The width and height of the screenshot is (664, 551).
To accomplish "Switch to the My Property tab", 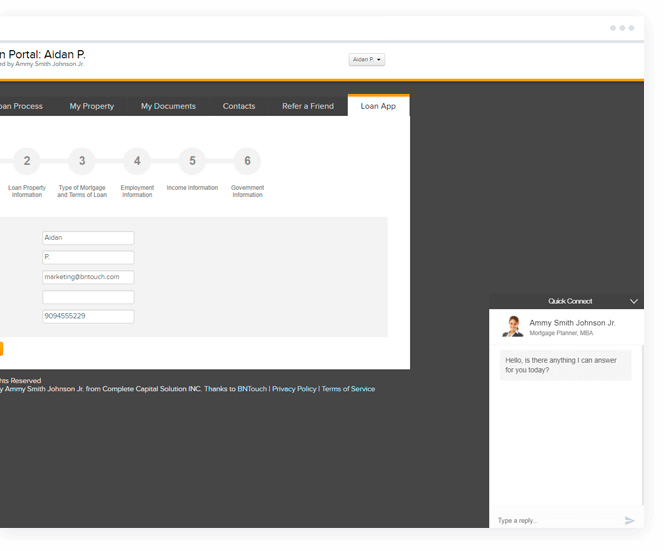I will (x=92, y=106).
